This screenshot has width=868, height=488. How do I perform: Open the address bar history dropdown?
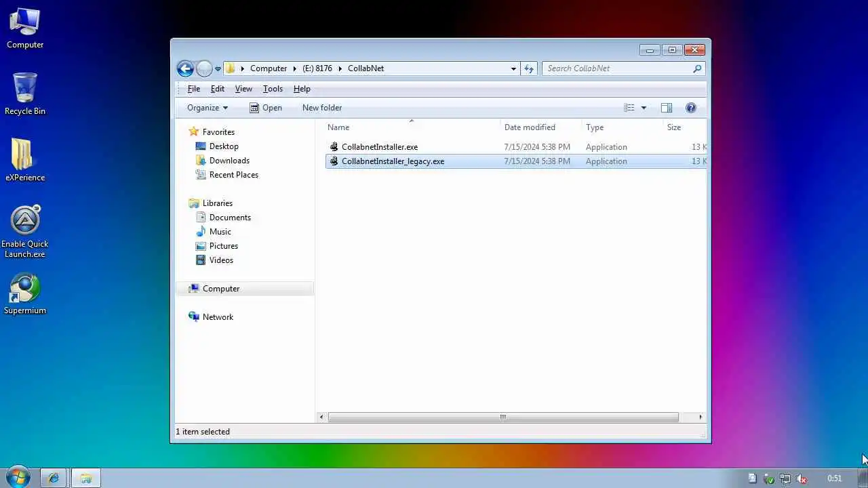[x=513, y=68]
